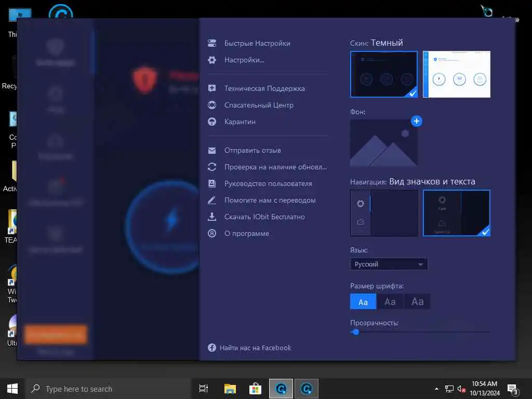Select the light skin thumbnail
The width and height of the screenshot is (532, 399).
tap(456, 74)
